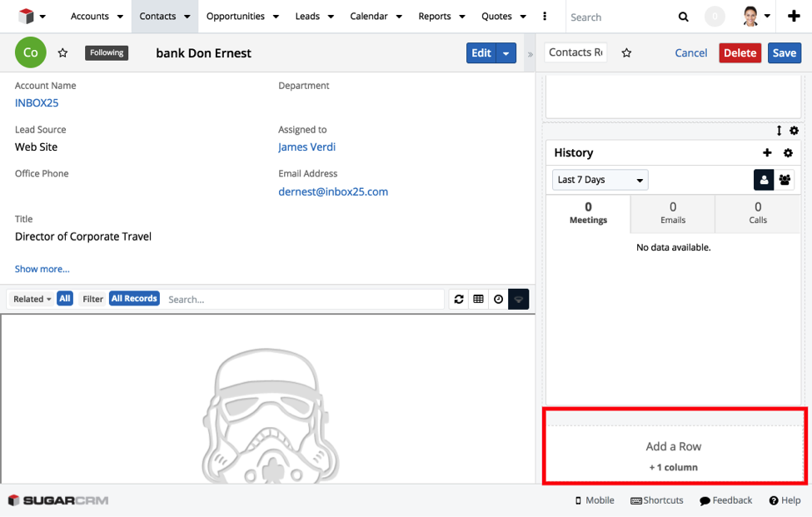Expand the Reports dropdown arrow
The image size is (812, 517).
(462, 17)
